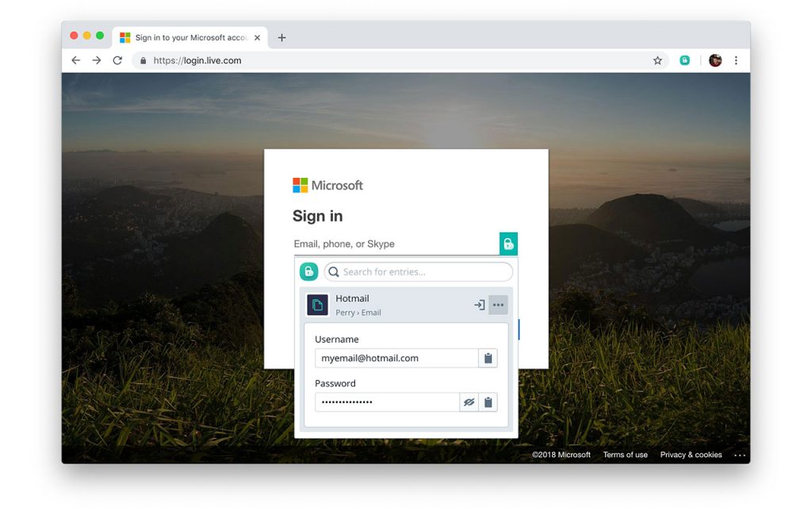This screenshot has height=508, width=812.
Task: Reload the login.live.com page
Action: 117,60
